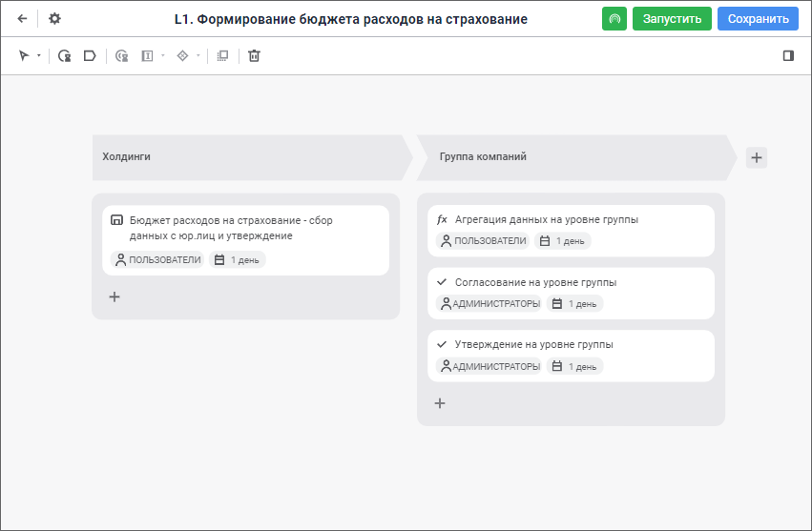Click 1 день chip on the Согласование step

tap(575, 304)
